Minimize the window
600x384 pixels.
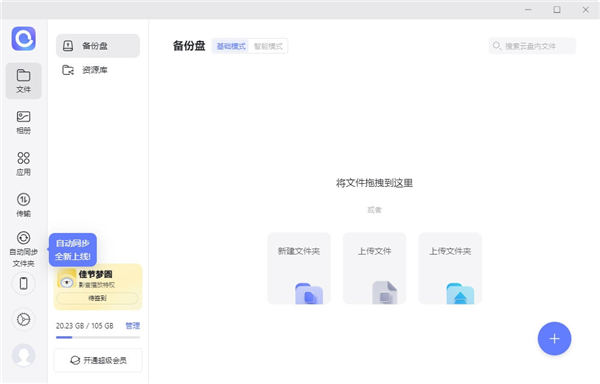tap(528, 10)
